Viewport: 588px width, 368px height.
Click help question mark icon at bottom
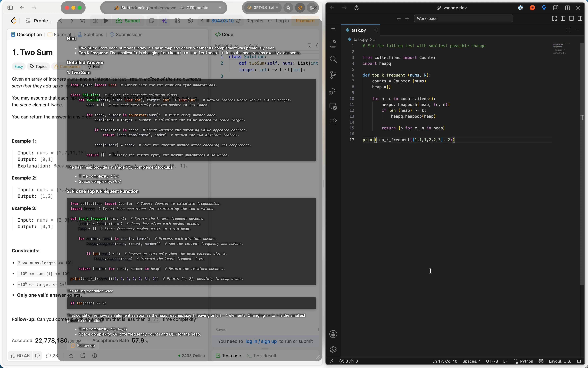(95, 356)
